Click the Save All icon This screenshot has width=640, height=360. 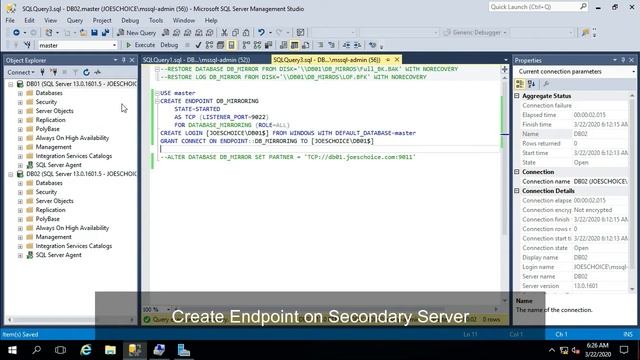[x=105, y=32]
